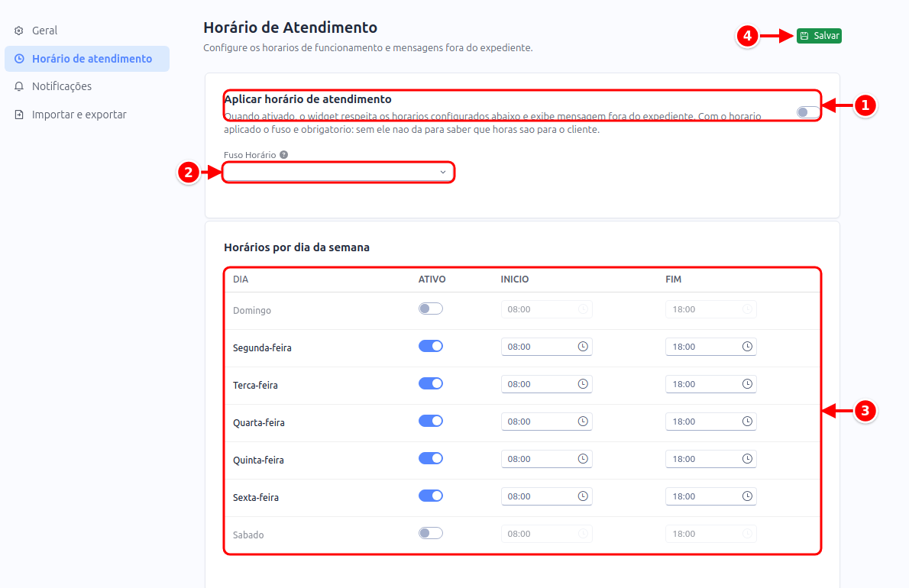Open the Geral settings section
This screenshot has width=909, height=588.
click(x=87, y=31)
